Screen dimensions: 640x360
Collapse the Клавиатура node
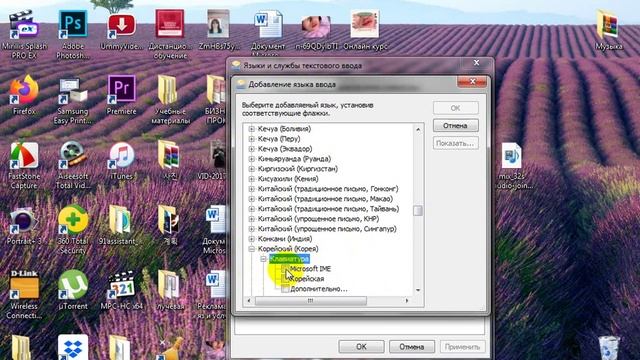tap(263, 259)
